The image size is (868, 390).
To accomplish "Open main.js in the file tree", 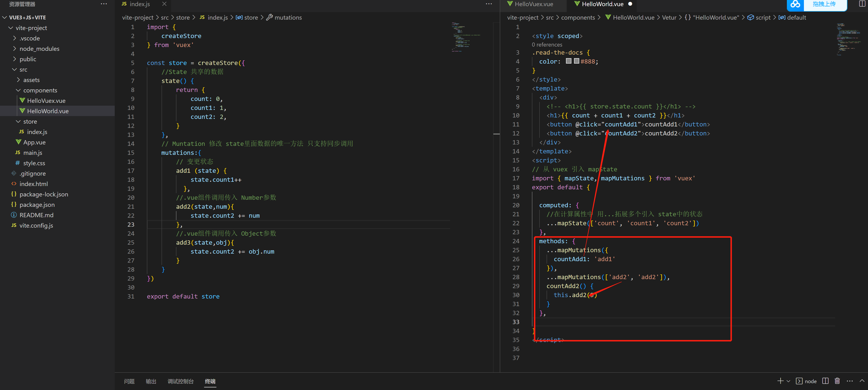I will [x=33, y=152].
